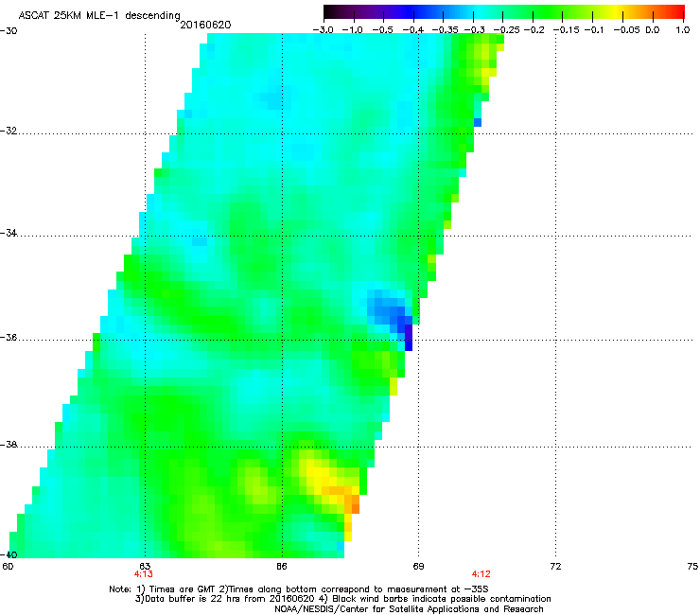700x615 pixels.
Task: Click the colorbar label -0.4
Action: click(x=413, y=30)
